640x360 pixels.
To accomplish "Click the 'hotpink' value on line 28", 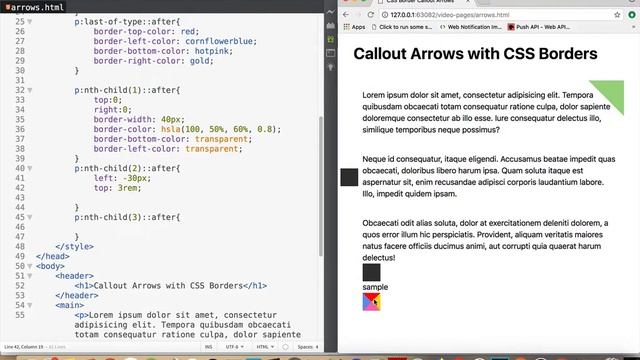I will pyautogui.click(x=211, y=51).
